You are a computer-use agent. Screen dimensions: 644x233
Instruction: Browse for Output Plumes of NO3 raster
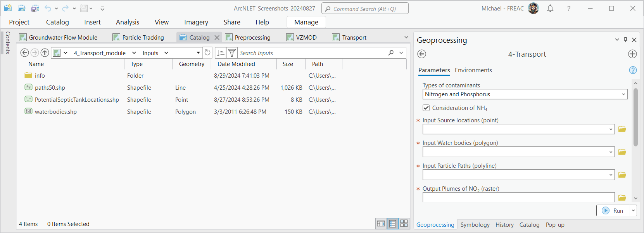click(x=622, y=198)
